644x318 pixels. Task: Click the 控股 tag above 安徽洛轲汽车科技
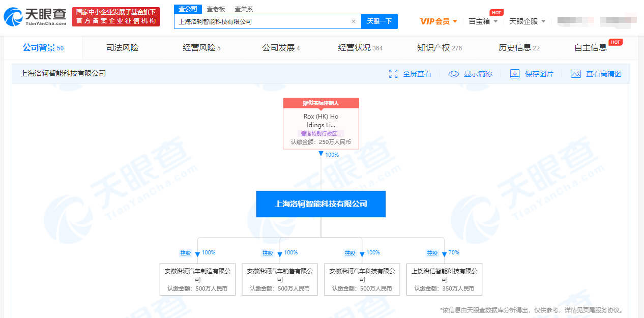point(350,253)
